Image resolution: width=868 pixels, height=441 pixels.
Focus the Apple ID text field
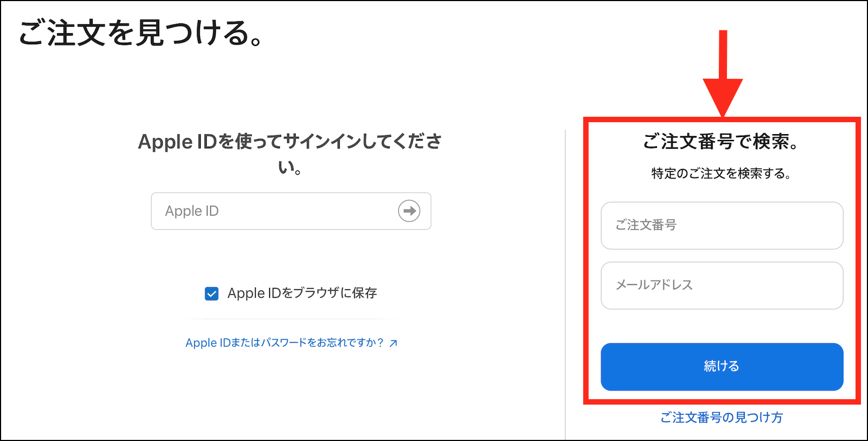[291, 211]
